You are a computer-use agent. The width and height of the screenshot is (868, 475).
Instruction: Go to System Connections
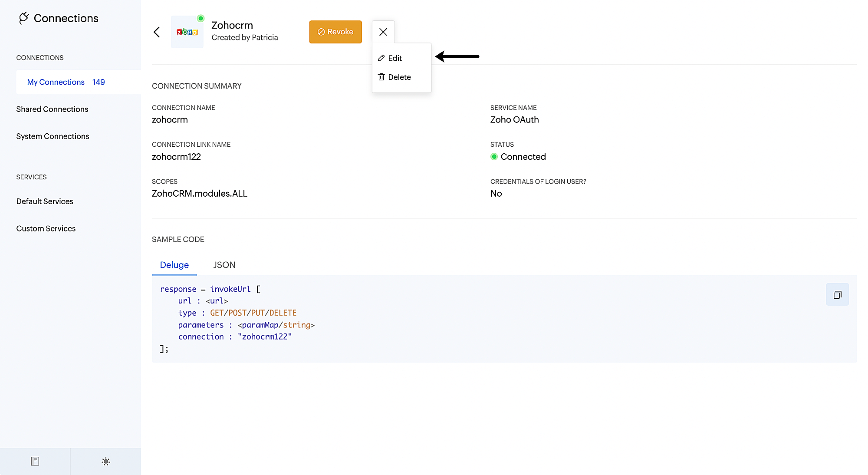pos(53,136)
